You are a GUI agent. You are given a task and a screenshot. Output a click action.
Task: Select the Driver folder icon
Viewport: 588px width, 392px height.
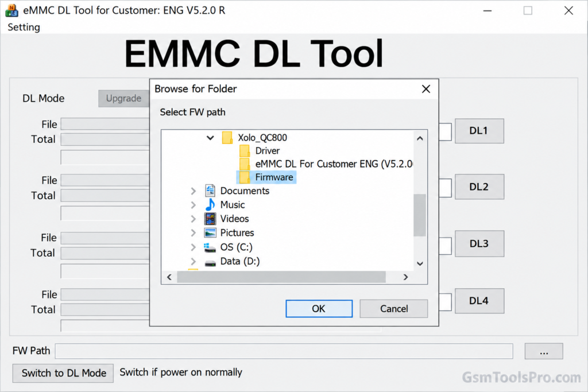click(x=245, y=150)
